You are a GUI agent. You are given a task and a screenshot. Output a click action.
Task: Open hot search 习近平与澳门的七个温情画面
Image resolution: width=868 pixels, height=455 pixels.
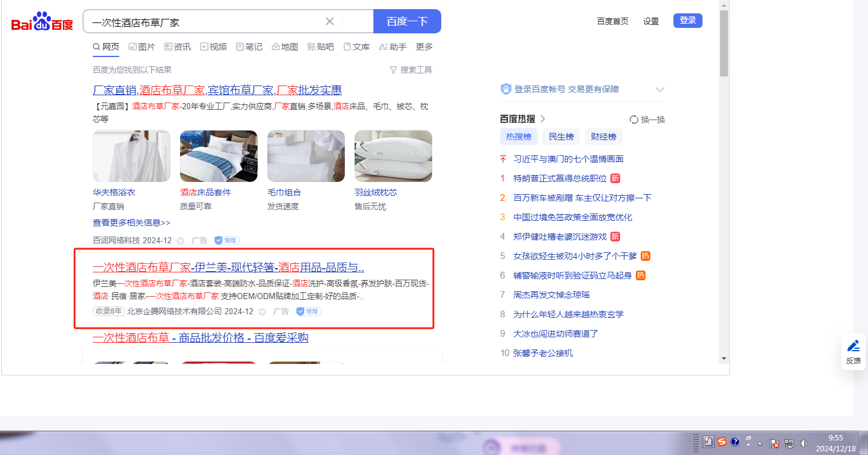tap(569, 159)
